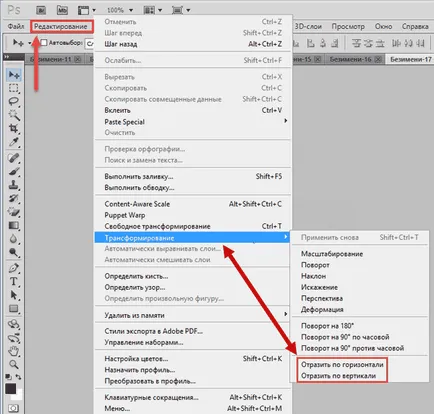Screen dimensions: 434x414
Task: Select the Eyedropper tool
Action: click(14, 142)
